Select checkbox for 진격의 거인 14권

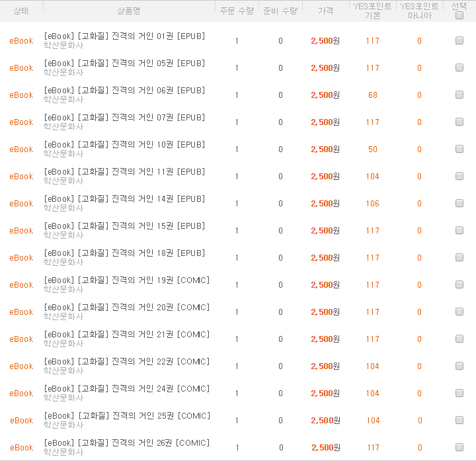[x=459, y=203]
